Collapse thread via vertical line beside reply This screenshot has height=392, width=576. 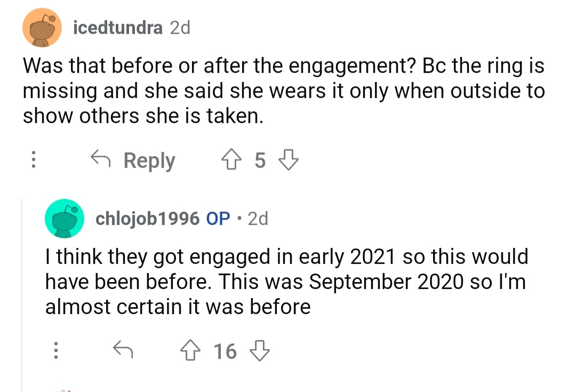[x=22, y=295]
